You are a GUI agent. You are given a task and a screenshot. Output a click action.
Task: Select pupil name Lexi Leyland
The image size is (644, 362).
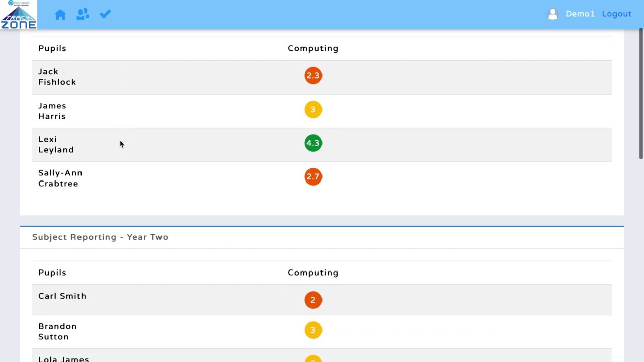coord(56,144)
